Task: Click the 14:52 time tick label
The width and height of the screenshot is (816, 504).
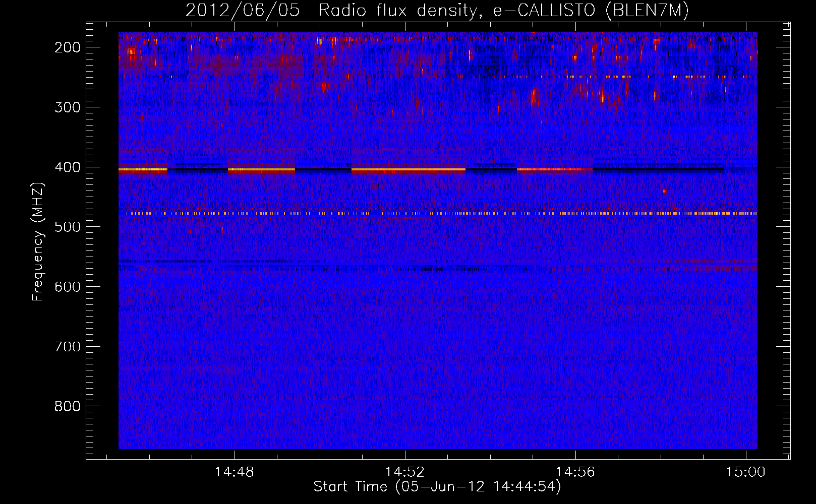Action: point(404,472)
